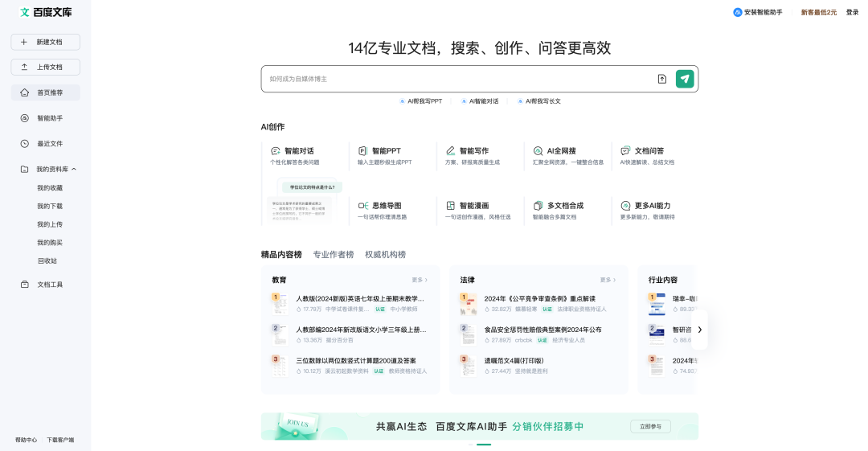The width and height of the screenshot is (868, 451).
Task: Click thumbnail of rank 3 法律 document
Action: pyautogui.click(x=469, y=367)
